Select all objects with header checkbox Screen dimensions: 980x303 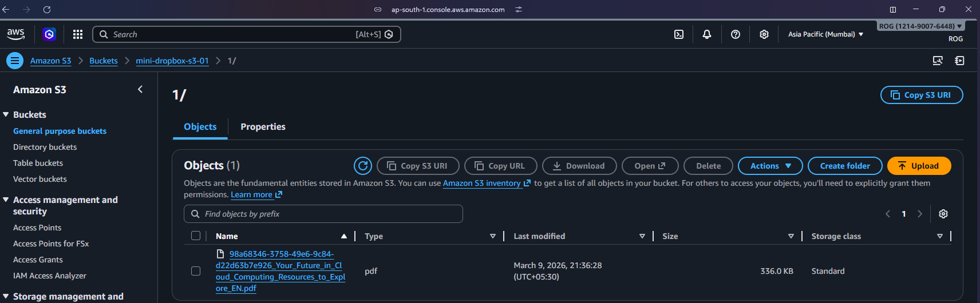coord(196,236)
